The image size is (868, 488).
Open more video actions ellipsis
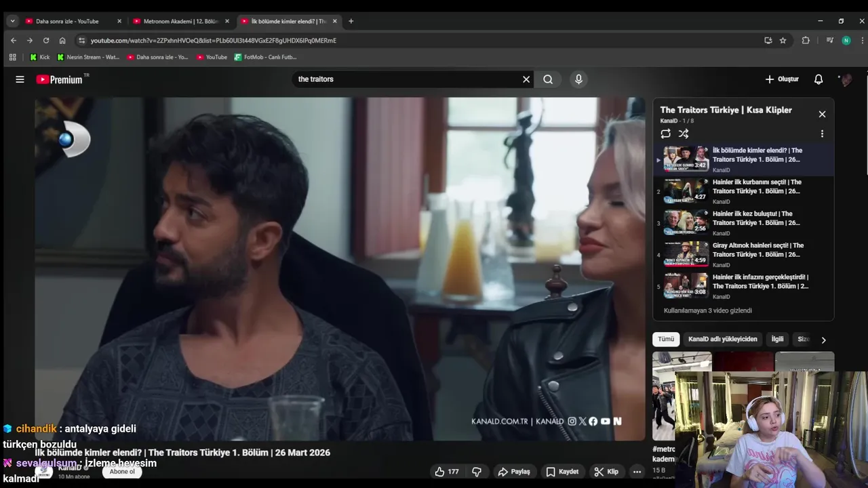tap(637, 472)
